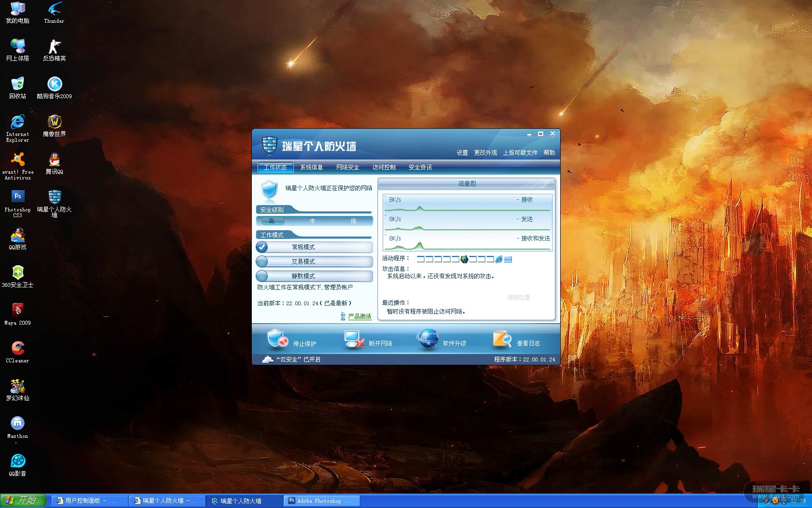The width and height of the screenshot is (812, 508).
Task: Click the cloud security status icon
Action: click(x=267, y=359)
